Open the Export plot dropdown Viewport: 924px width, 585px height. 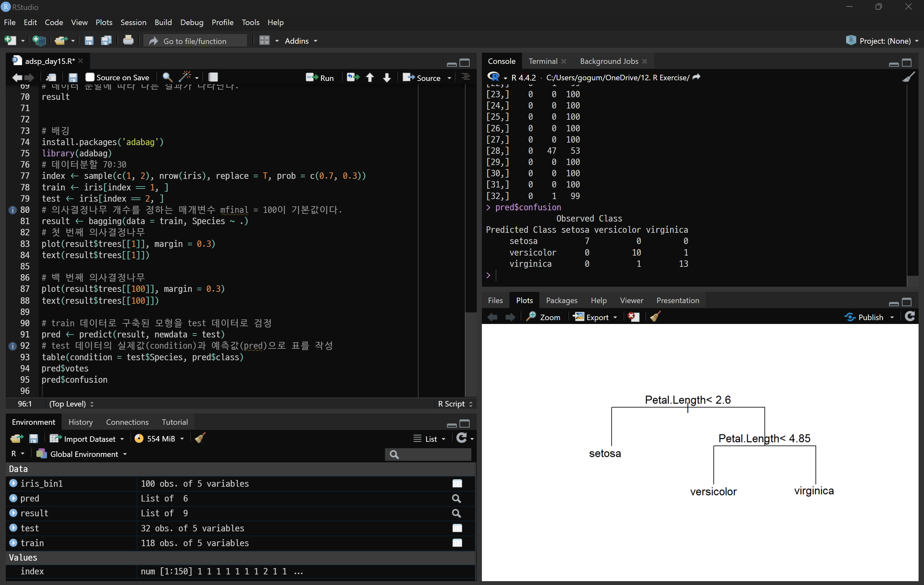(x=595, y=317)
